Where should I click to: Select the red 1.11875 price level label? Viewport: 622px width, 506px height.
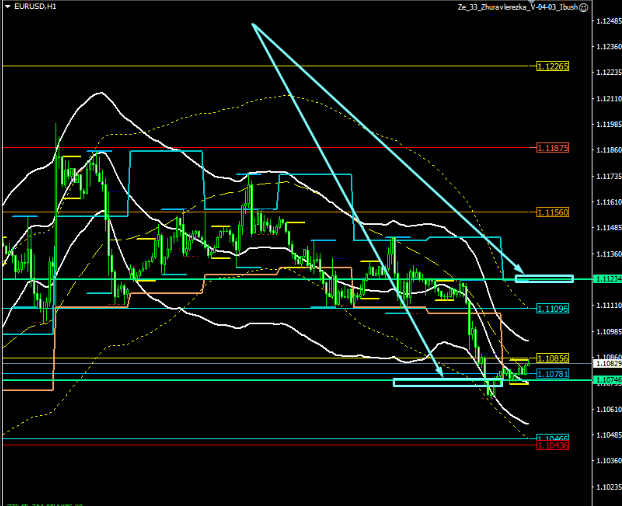pyautogui.click(x=552, y=148)
